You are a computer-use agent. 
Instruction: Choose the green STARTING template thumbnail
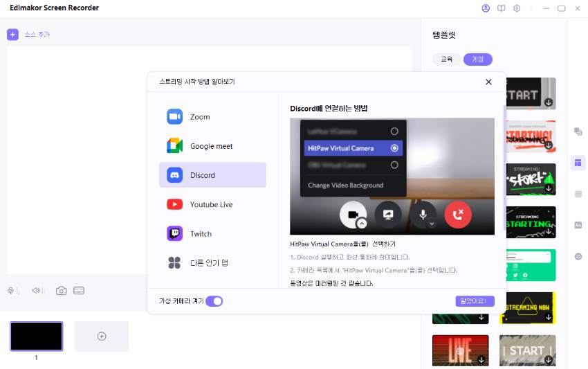[x=531, y=222]
